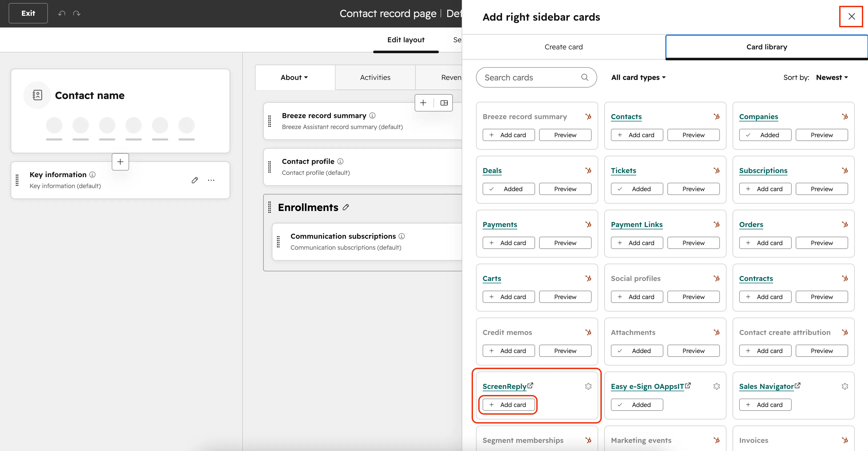
Task: Add the ScreenReply card
Action: (x=509, y=405)
